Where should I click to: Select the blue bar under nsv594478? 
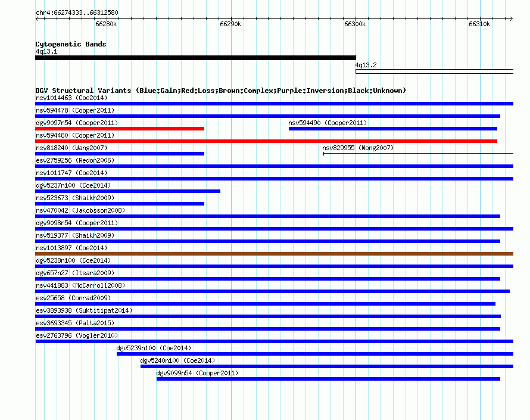268,116
